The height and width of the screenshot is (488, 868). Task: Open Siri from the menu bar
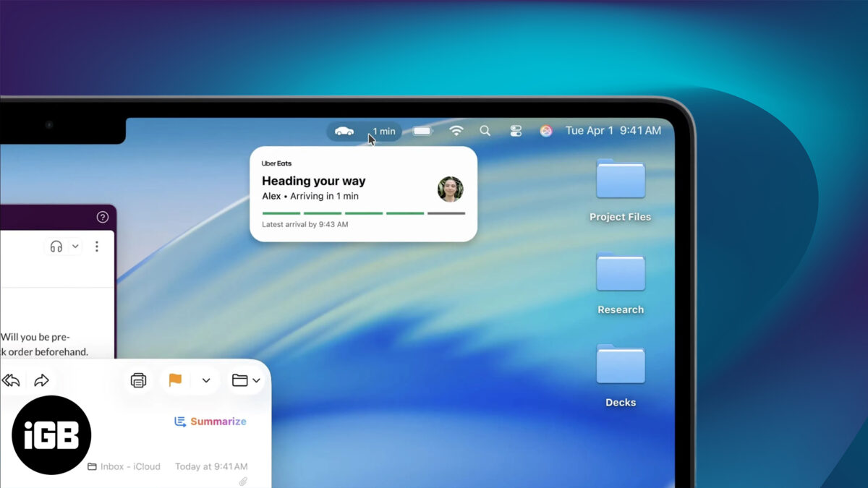546,131
